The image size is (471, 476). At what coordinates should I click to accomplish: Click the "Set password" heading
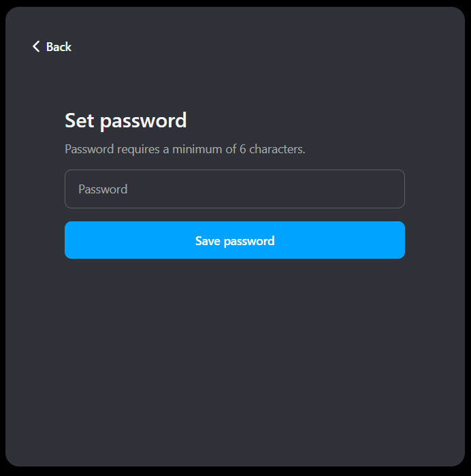[125, 121]
